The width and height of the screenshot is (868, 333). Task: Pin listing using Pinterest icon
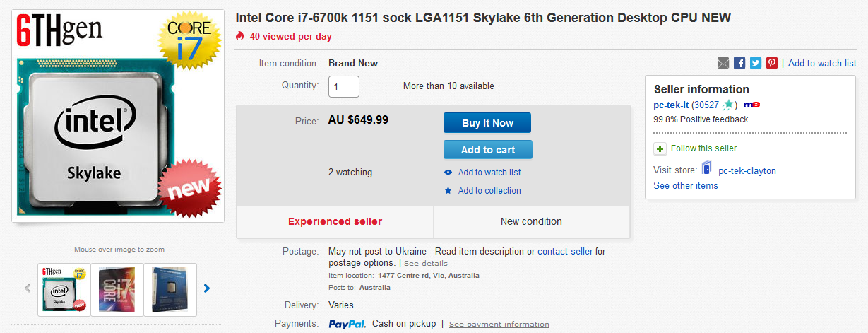click(772, 63)
